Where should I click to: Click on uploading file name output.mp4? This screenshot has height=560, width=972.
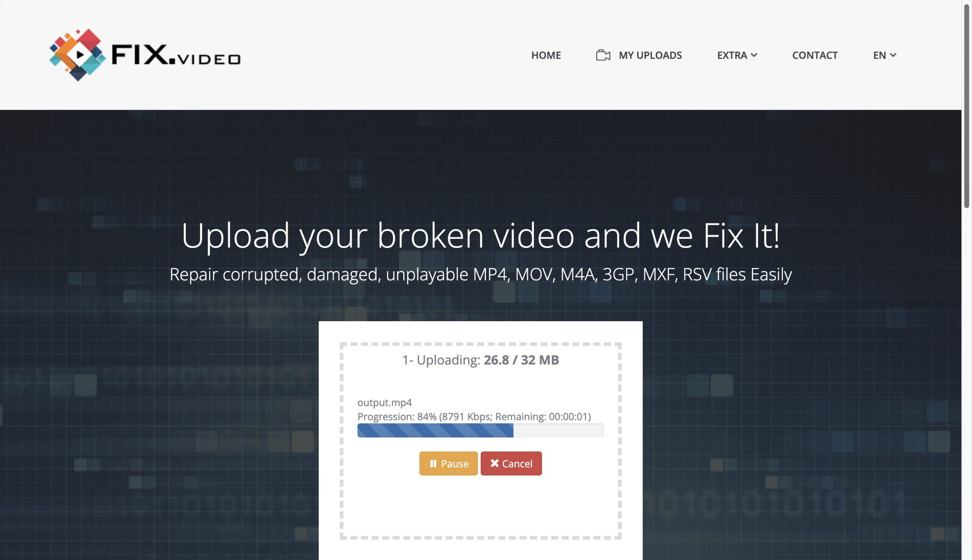pos(384,402)
